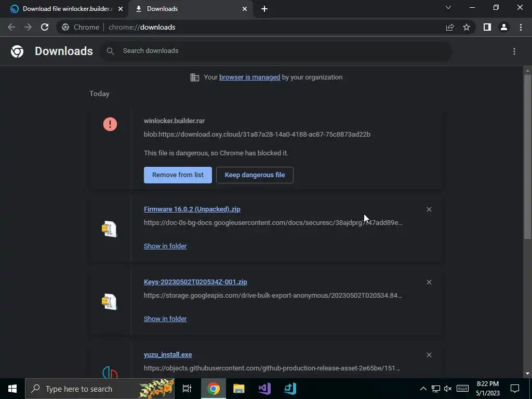Viewport: 532px width, 399px height.
Task: Click the scrollbar down arrow
Action: point(527,374)
